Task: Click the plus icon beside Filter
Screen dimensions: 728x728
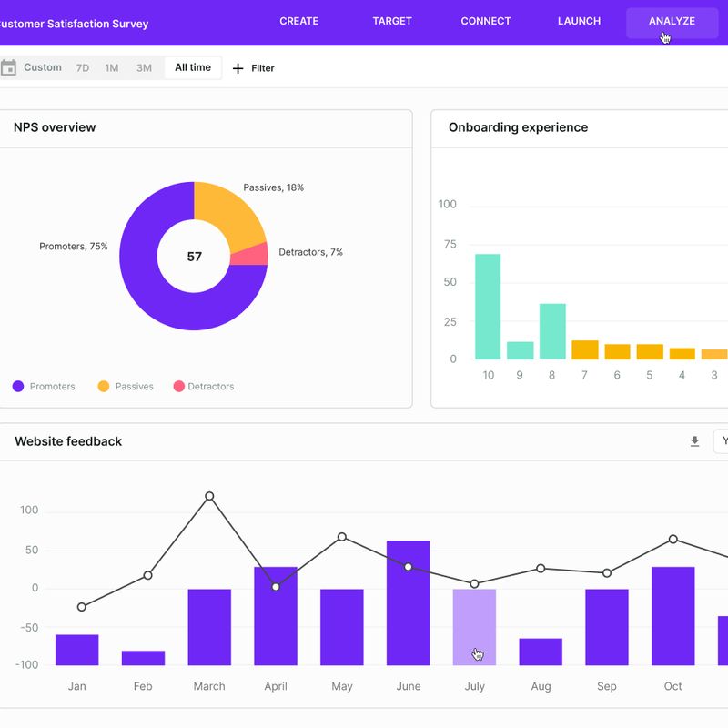Action: click(x=237, y=67)
